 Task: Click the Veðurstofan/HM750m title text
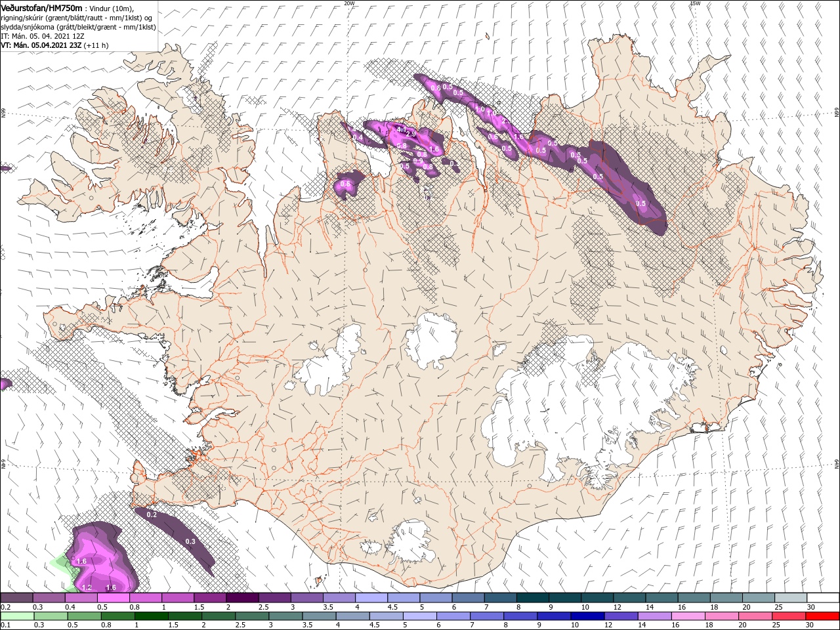click(x=41, y=7)
